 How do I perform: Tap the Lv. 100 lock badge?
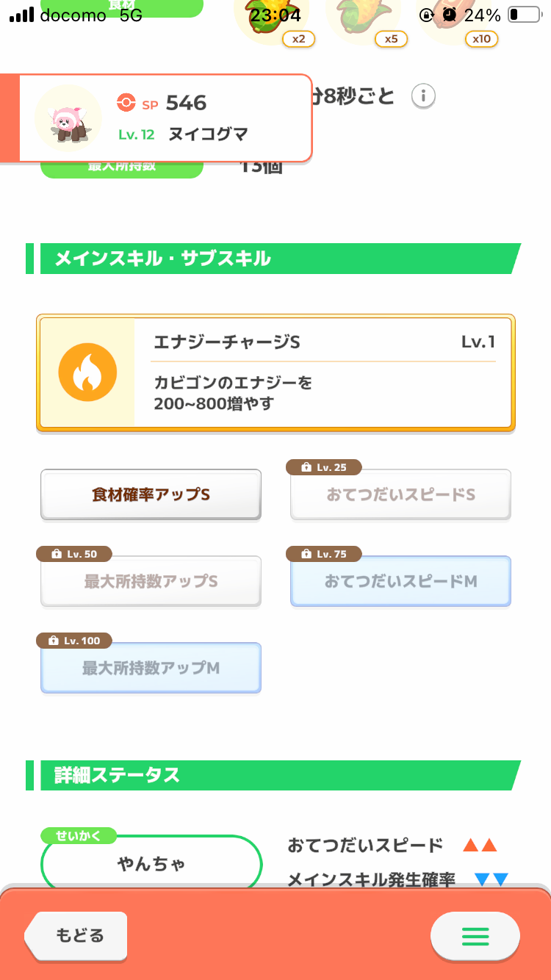[x=73, y=641]
